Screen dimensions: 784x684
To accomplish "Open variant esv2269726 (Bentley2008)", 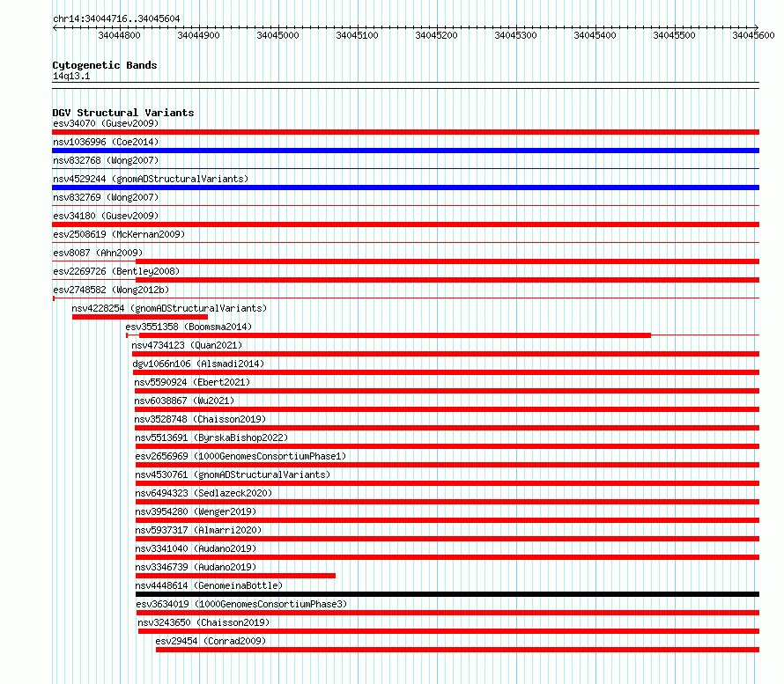I will [116, 271].
